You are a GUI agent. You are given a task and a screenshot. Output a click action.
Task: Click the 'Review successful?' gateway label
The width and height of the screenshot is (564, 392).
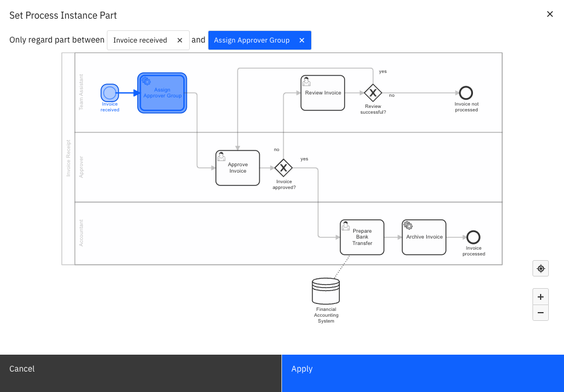[x=373, y=109]
